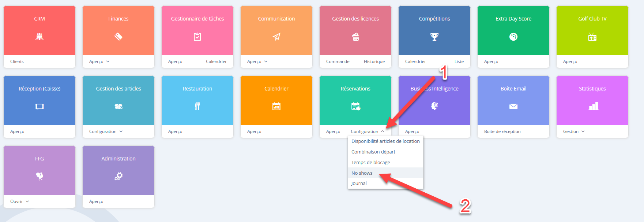Viewport: 644px width, 222px height.
Task: Expand the Communication Aperçu dropdown
Action: point(257,62)
